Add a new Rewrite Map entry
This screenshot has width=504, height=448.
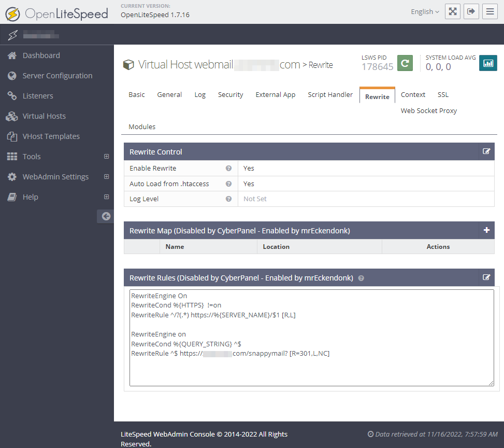(486, 230)
